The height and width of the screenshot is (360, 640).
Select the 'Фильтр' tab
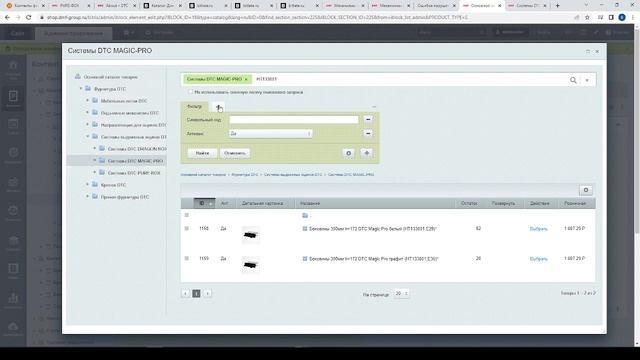click(x=195, y=107)
